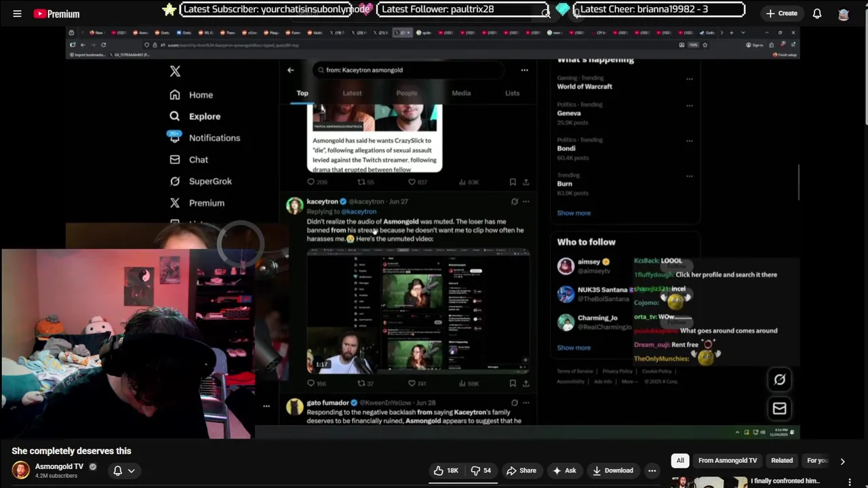View analytics 68K on kaceytron post
Viewport: 868px width, 488px height.
[469, 384]
